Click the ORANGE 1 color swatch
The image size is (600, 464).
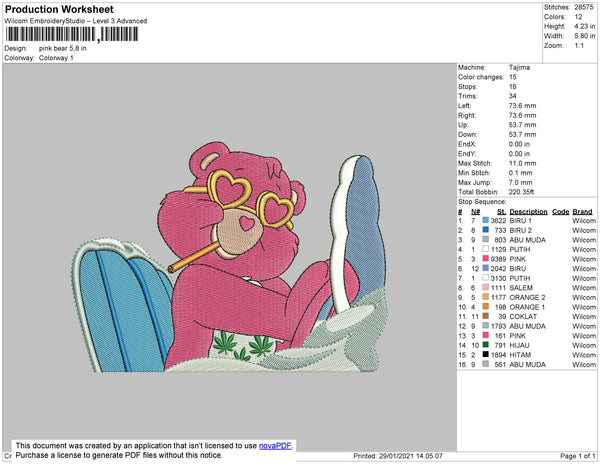486,306
